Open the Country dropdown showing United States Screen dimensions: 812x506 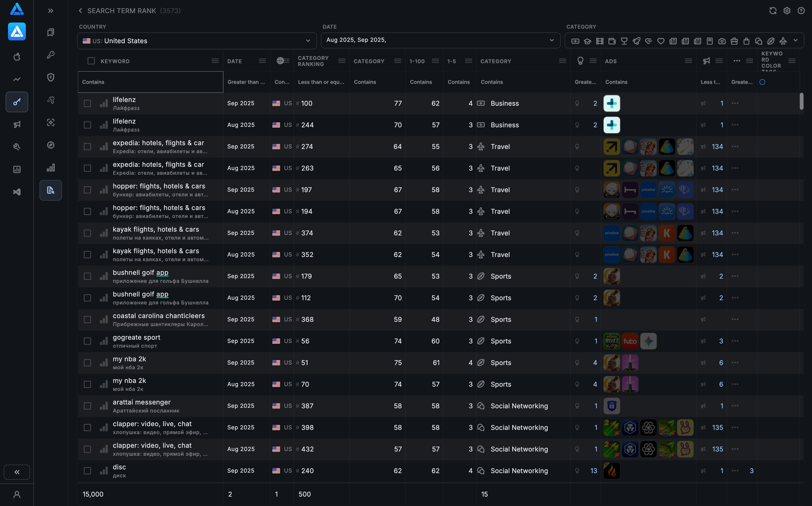click(x=197, y=41)
